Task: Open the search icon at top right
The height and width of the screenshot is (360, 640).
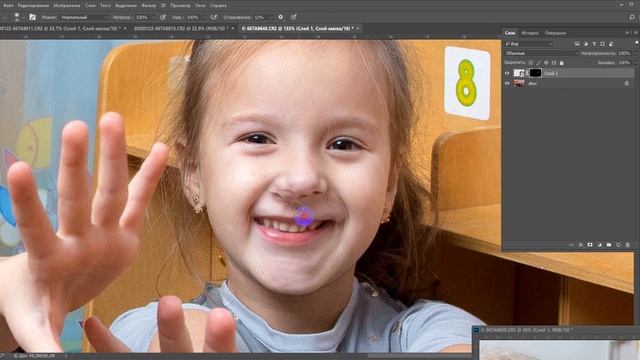Action: point(632,17)
